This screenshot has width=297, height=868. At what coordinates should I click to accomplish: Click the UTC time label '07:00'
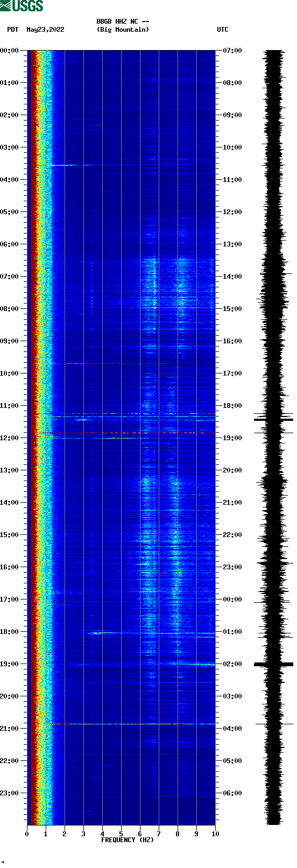point(232,51)
